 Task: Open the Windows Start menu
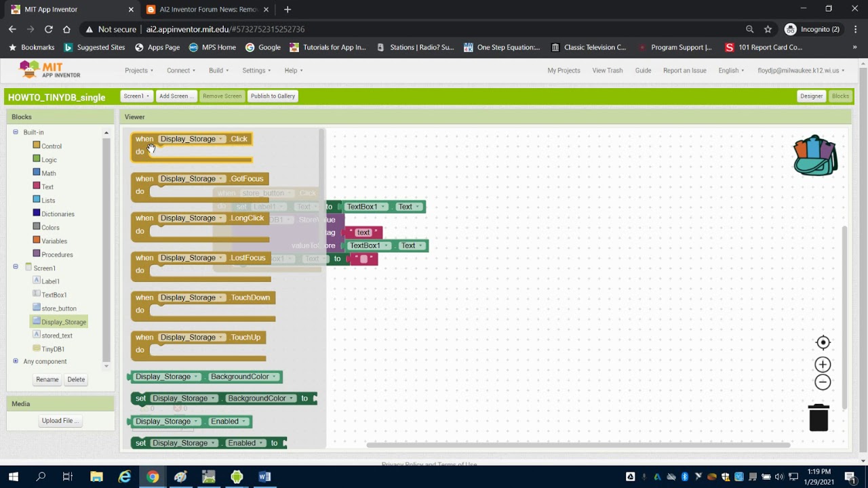(13, 476)
